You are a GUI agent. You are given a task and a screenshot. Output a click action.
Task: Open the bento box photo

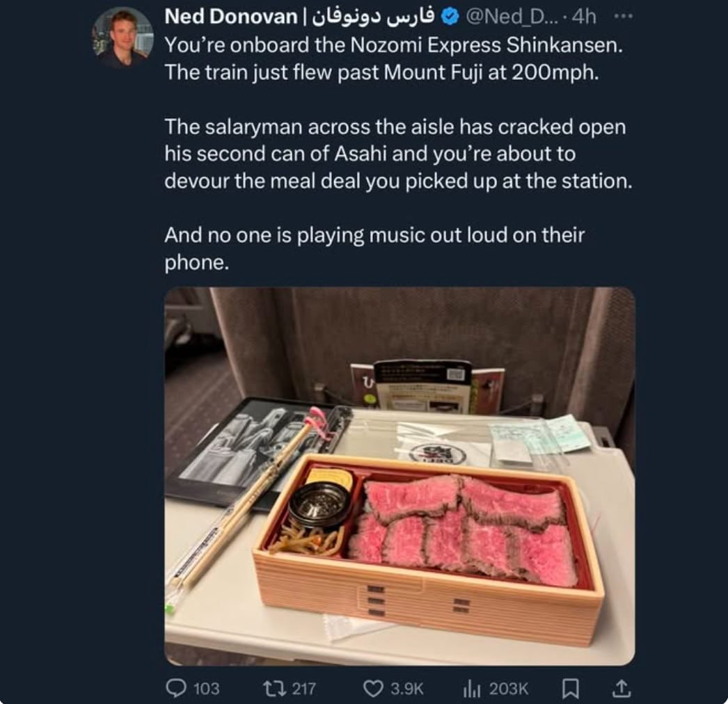tap(399, 476)
